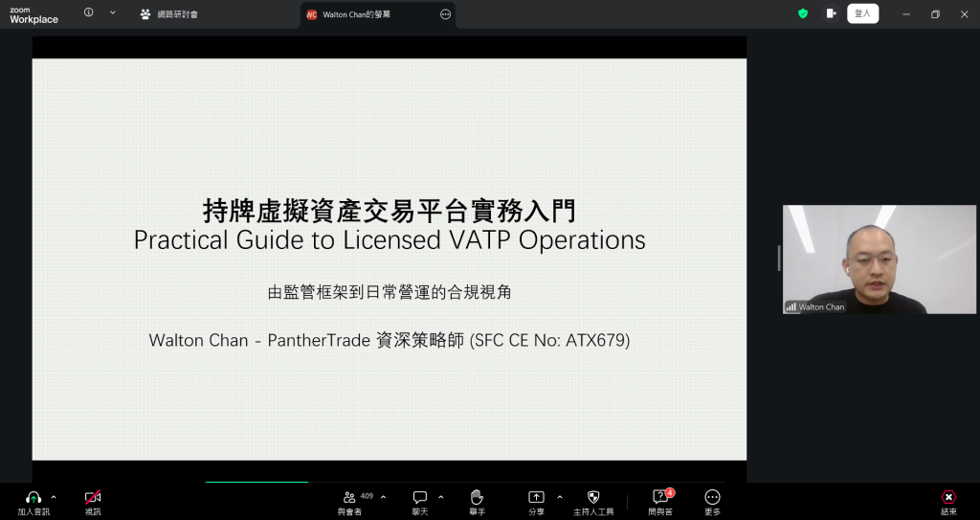
Task: Click the green encryption shield icon
Action: (x=803, y=13)
